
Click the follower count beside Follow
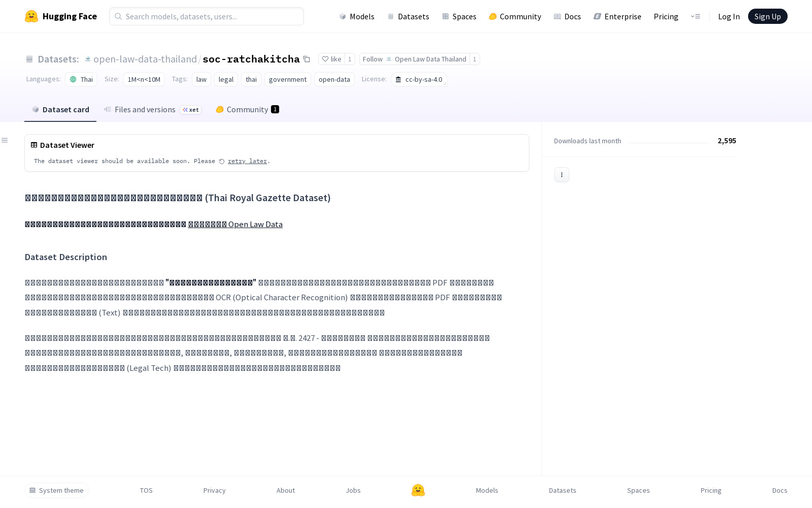[475, 59]
